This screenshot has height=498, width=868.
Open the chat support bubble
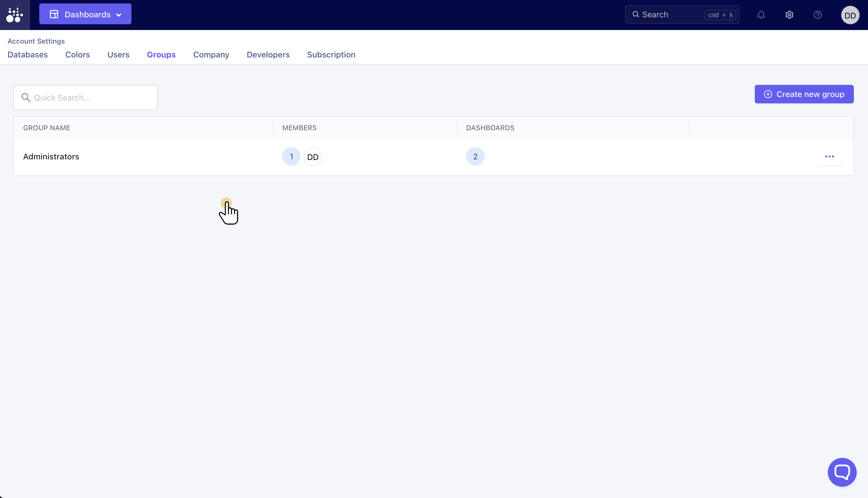[x=842, y=472]
